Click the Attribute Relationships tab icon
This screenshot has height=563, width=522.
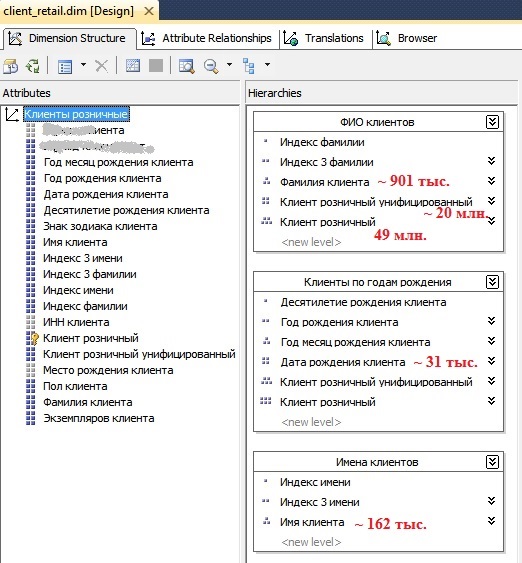point(148,38)
